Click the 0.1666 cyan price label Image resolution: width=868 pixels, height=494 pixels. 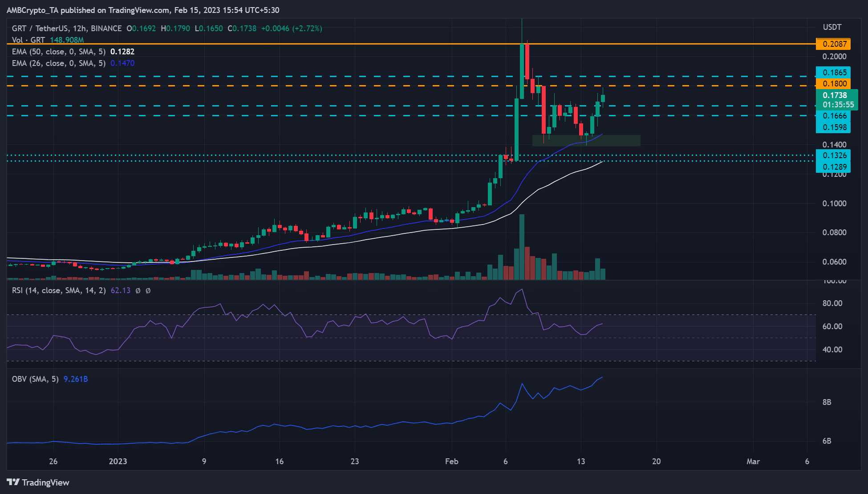click(x=833, y=116)
